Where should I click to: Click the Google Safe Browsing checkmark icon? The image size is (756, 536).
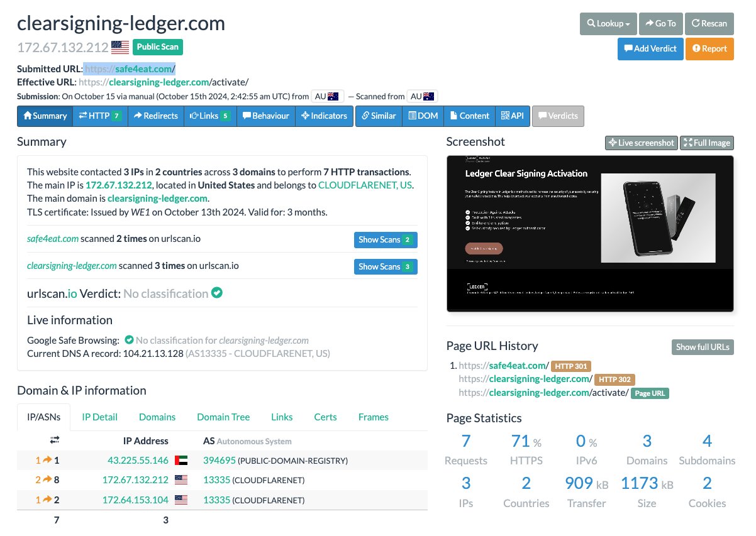pyautogui.click(x=129, y=340)
